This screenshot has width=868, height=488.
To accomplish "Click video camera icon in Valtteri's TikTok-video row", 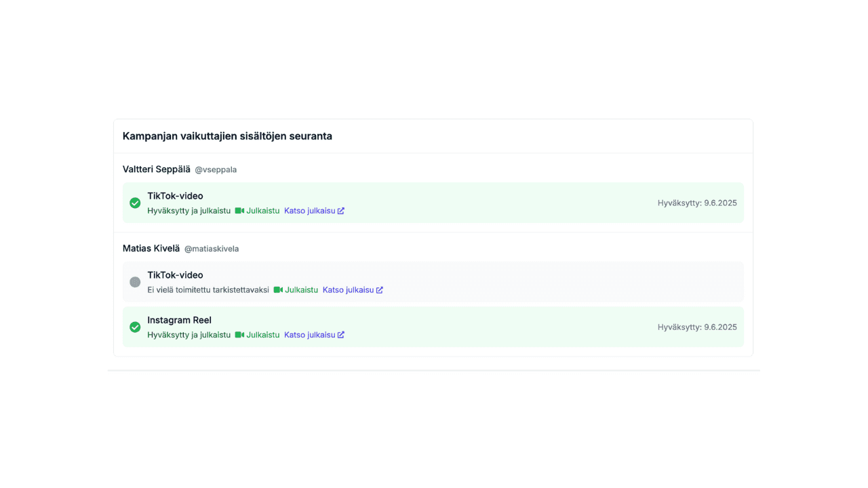I will click(x=239, y=211).
